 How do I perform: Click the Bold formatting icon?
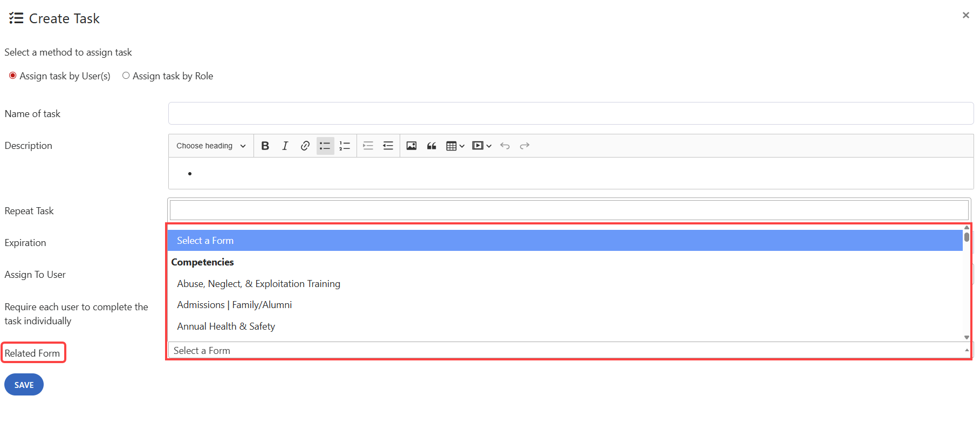point(265,146)
